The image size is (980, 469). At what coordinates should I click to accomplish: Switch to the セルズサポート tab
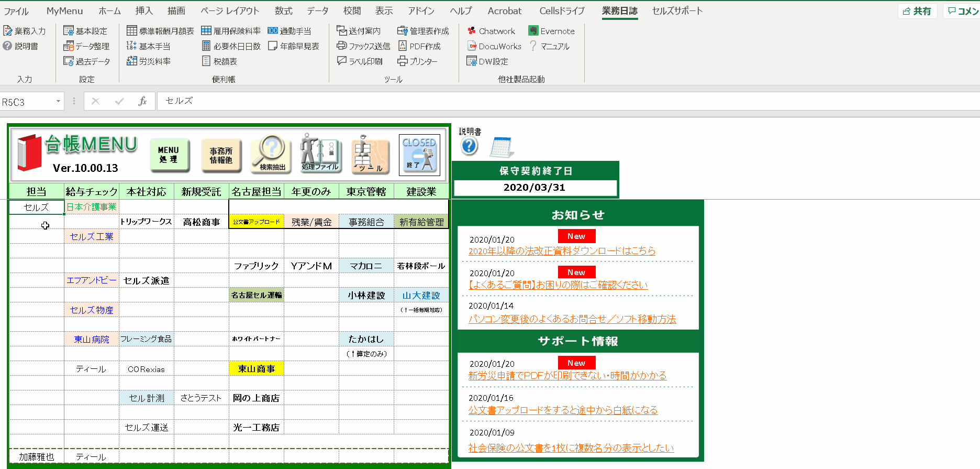point(677,11)
